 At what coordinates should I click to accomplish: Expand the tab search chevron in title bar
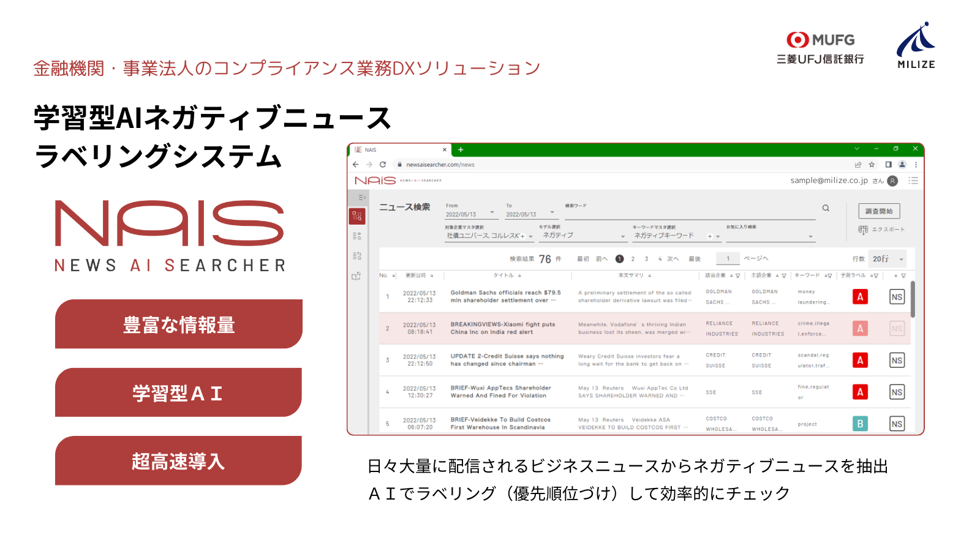tap(857, 149)
